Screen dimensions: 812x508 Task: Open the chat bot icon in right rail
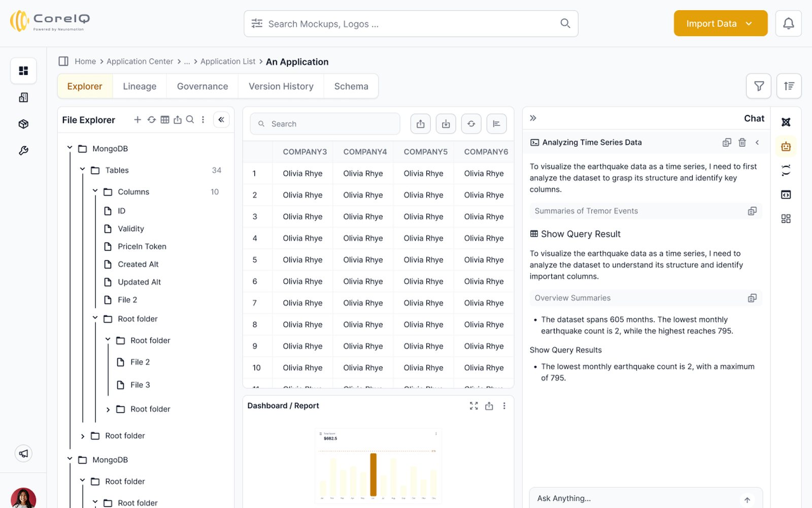point(786,147)
